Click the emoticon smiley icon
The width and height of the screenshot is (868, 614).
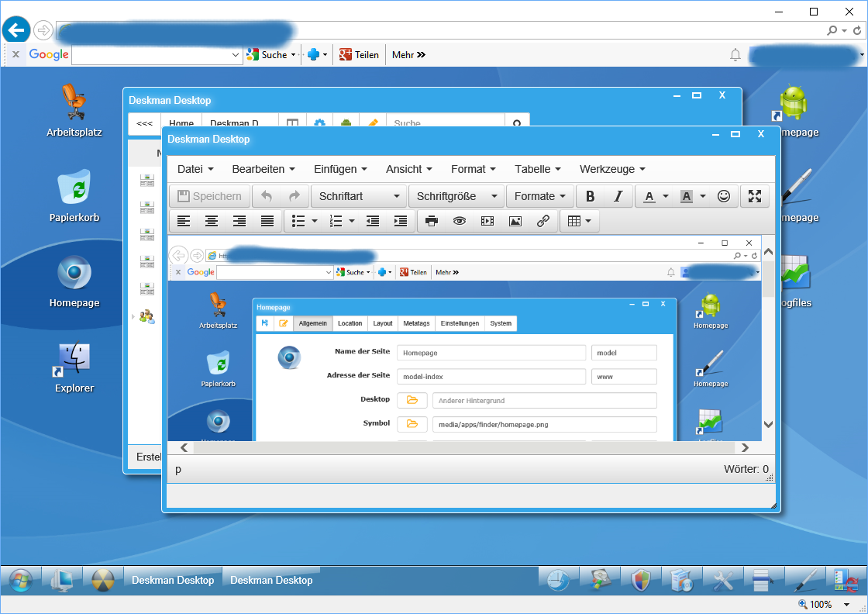pos(724,196)
